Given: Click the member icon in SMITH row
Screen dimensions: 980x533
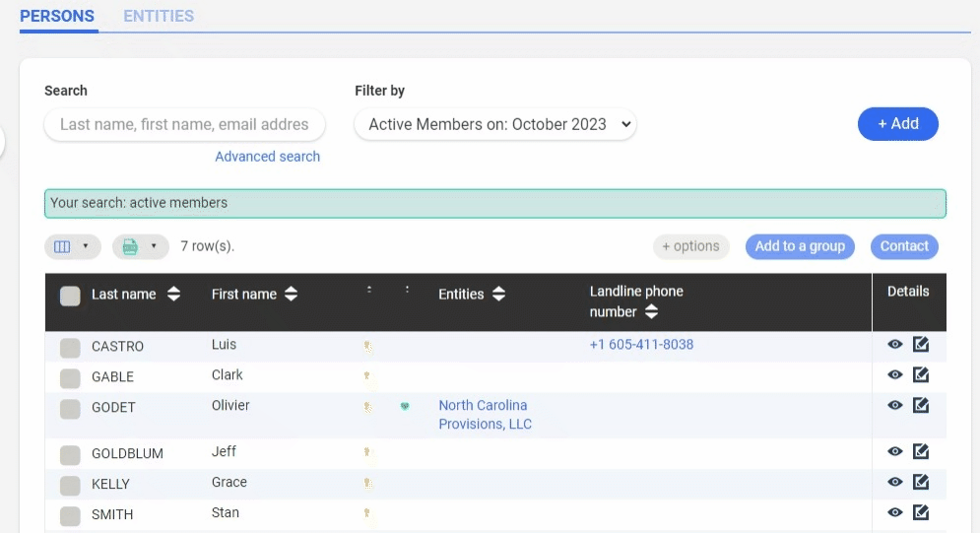Looking at the screenshot, I should click(x=367, y=513).
